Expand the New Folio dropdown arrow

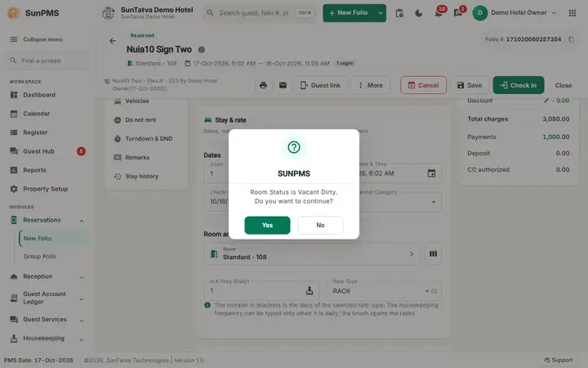point(381,13)
